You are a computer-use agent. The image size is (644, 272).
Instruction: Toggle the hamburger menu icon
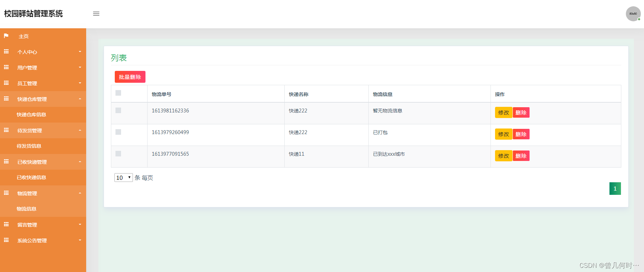tap(96, 14)
